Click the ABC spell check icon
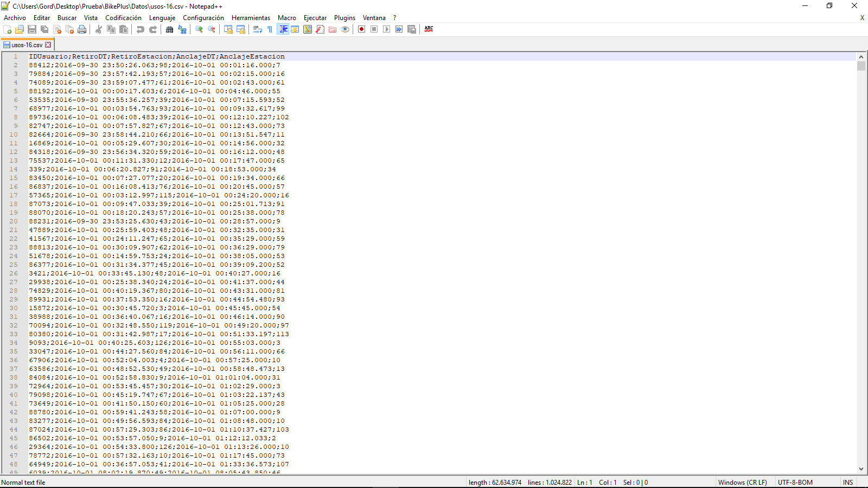868x488 pixels. (x=429, y=29)
